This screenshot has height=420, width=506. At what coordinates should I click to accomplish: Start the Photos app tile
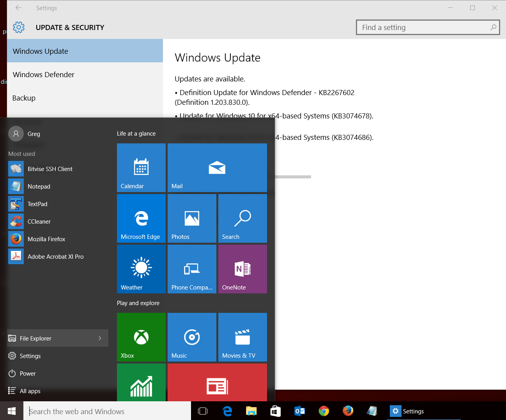[x=192, y=218]
